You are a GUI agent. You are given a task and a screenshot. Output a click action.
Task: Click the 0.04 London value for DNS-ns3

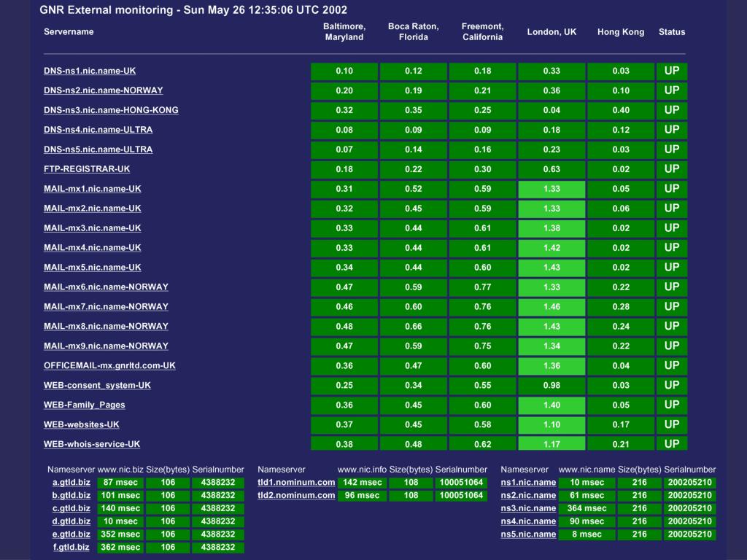551,110
